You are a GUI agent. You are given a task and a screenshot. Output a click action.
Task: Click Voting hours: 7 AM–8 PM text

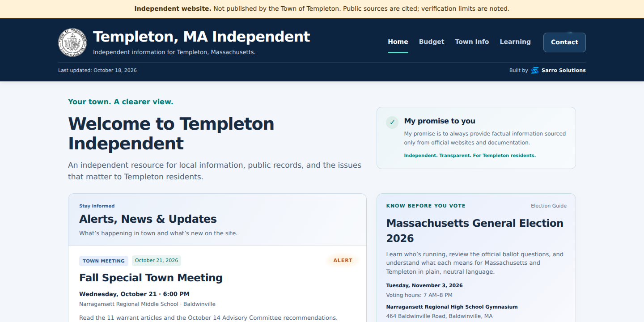point(419,295)
